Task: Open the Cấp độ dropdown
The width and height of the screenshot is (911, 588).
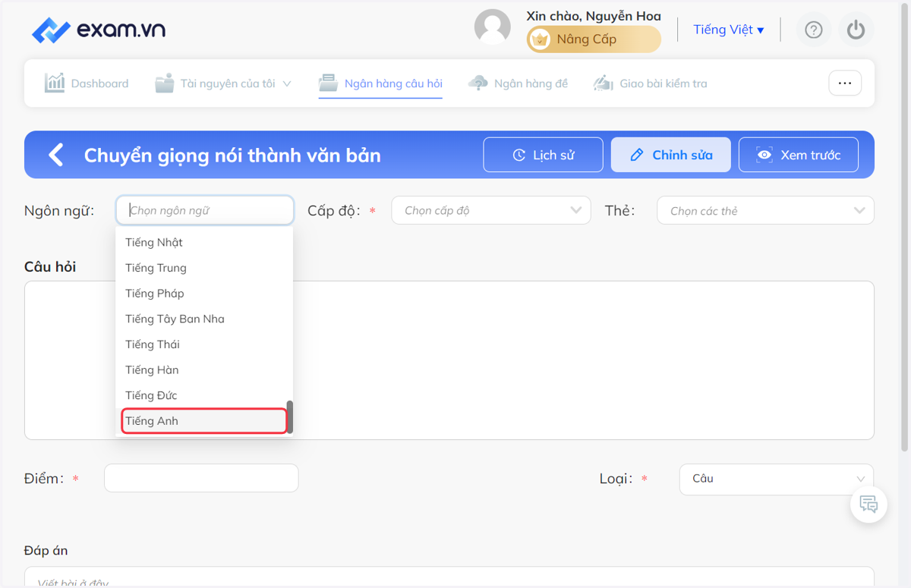Action: point(491,210)
